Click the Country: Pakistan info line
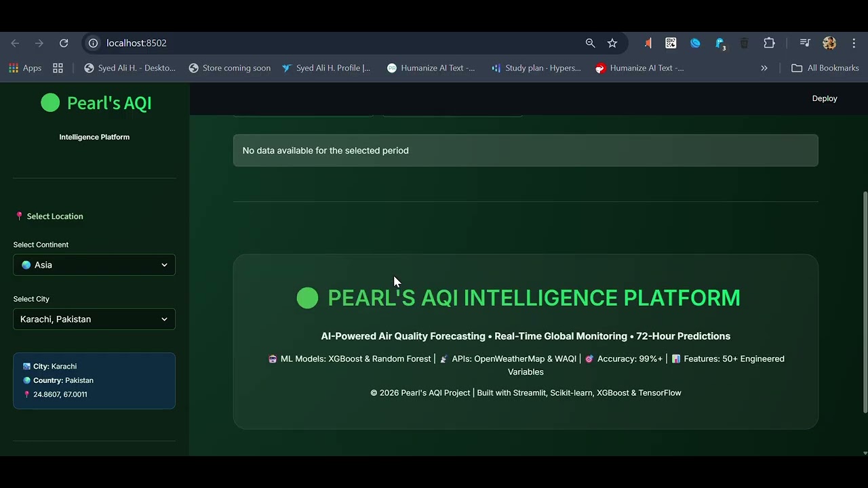The width and height of the screenshot is (868, 488). click(58, 380)
